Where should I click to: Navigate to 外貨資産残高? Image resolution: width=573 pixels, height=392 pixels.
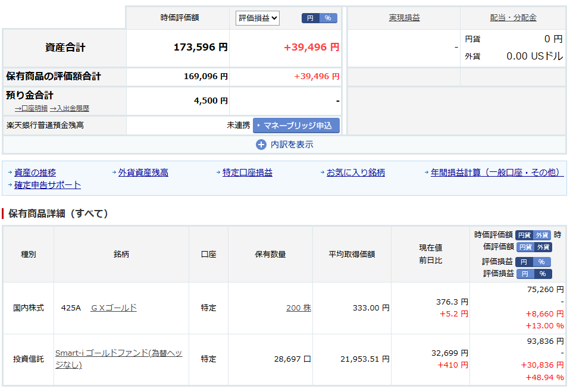(143, 173)
